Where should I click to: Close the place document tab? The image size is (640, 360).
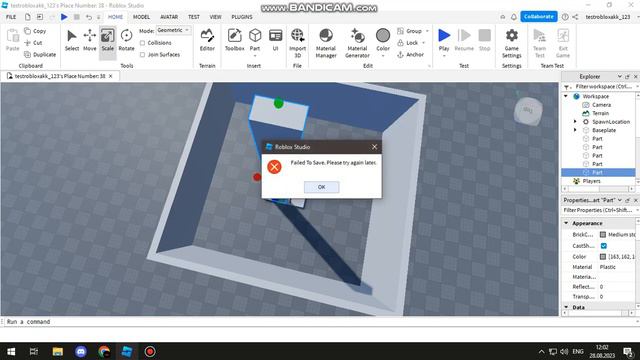click(x=111, y=76)
